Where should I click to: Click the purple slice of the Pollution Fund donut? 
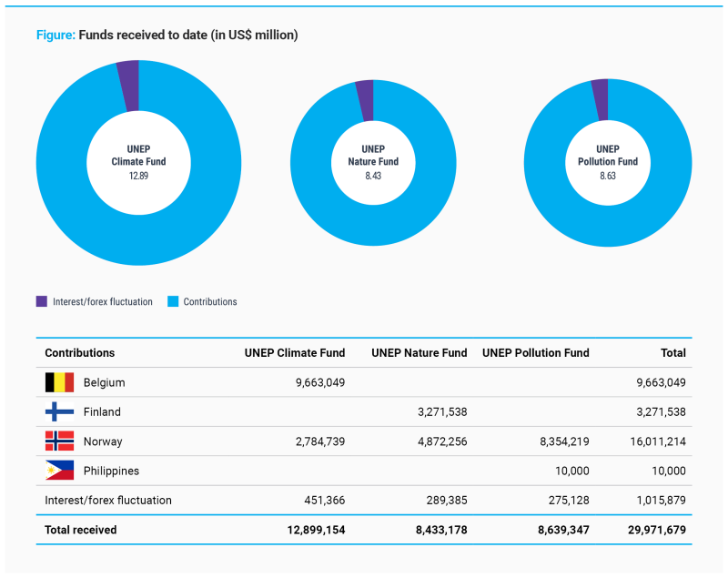[601, 100]
